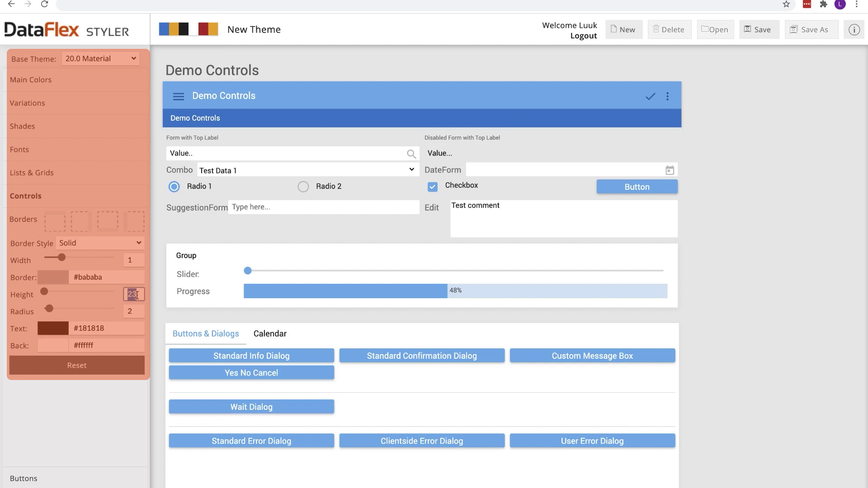
Task: Switch to the Calendar tab
Action: click(x=270, y=334)
